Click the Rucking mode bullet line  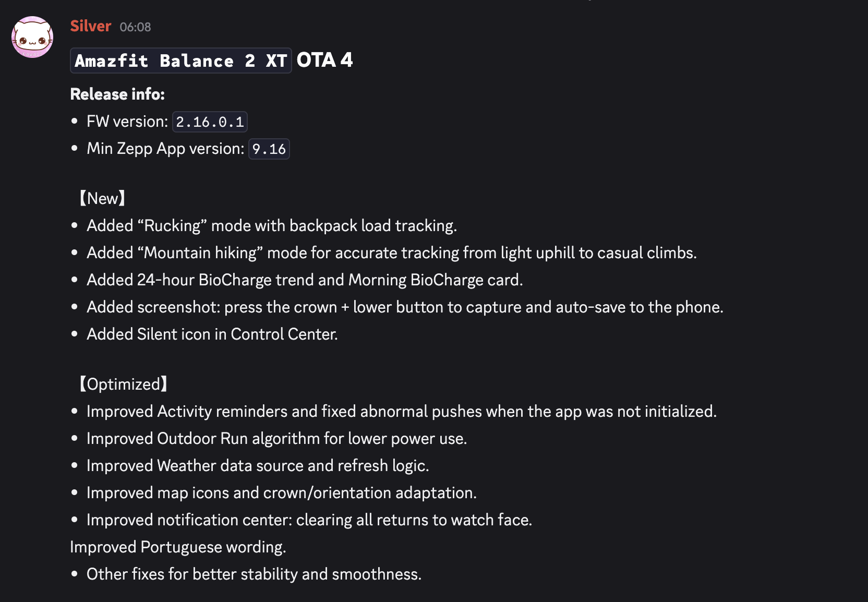271,225
